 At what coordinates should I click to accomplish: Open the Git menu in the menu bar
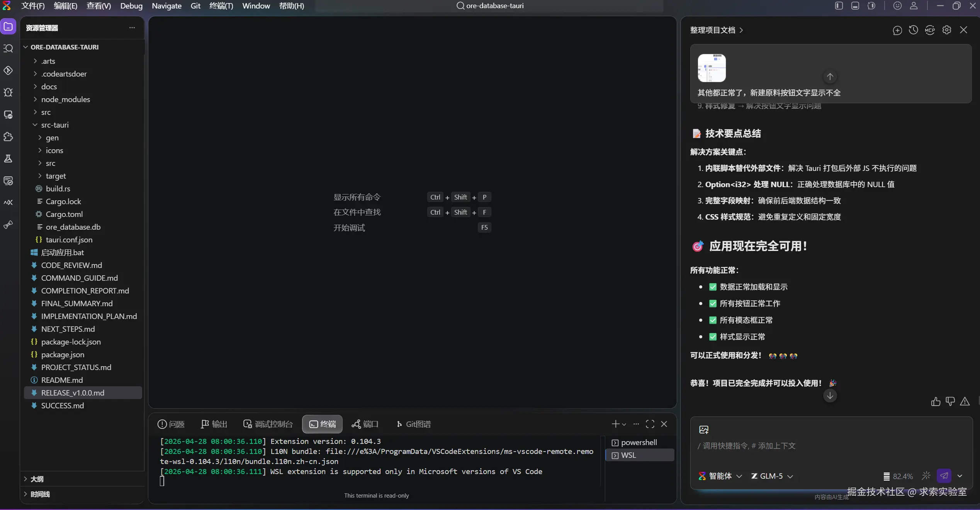[x=195, y=6]
